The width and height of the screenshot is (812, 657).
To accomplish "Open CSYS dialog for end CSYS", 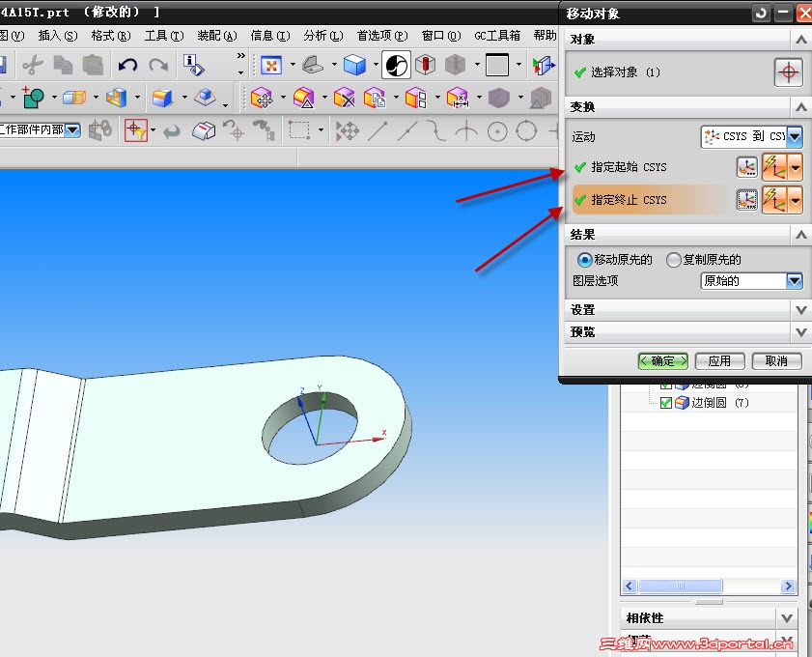I will click(x=746, y=199).
